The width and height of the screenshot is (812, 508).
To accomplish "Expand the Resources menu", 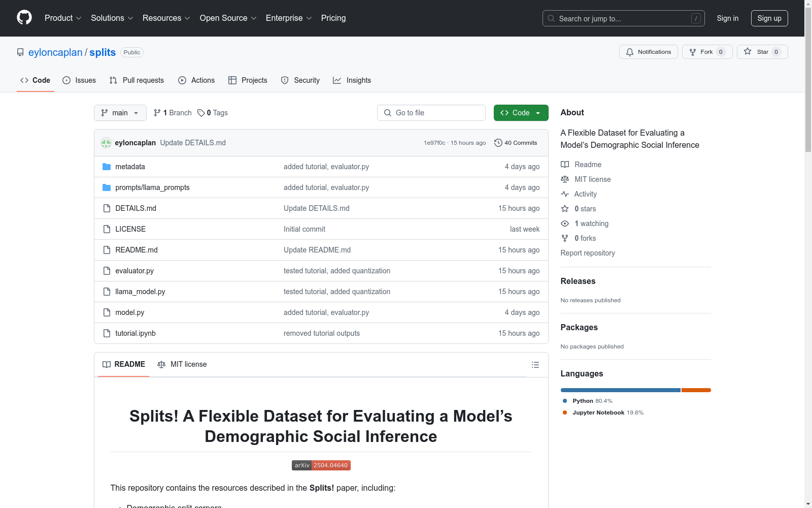I will [x=166, y=18].
